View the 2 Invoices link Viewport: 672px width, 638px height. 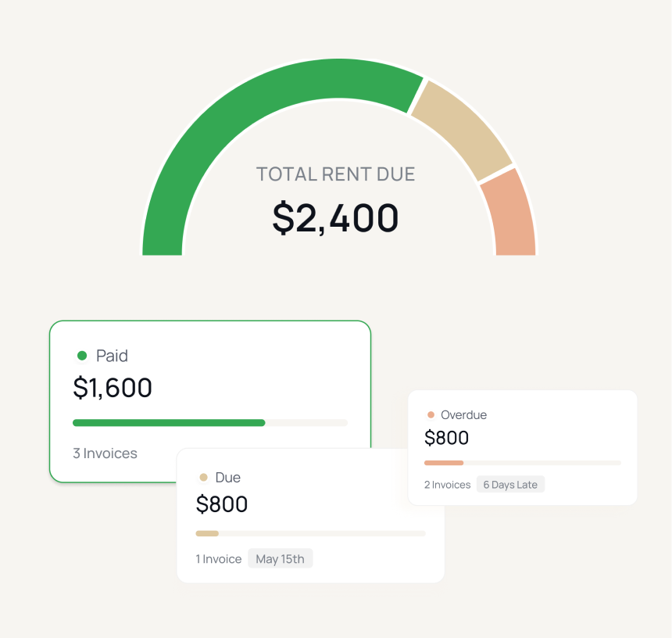coord(447,485)
